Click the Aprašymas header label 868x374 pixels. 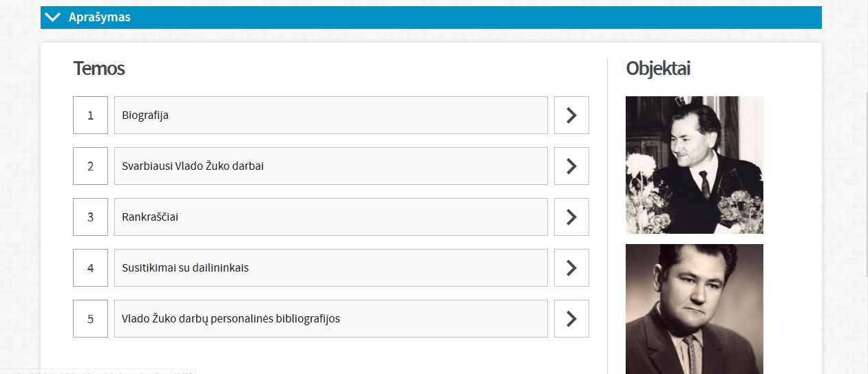click(x=99, y=17)
